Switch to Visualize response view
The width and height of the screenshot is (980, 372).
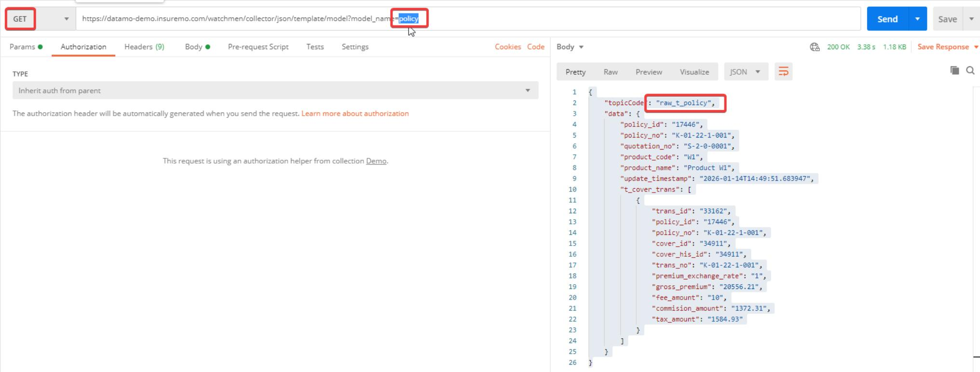click(x=694, y=72)
